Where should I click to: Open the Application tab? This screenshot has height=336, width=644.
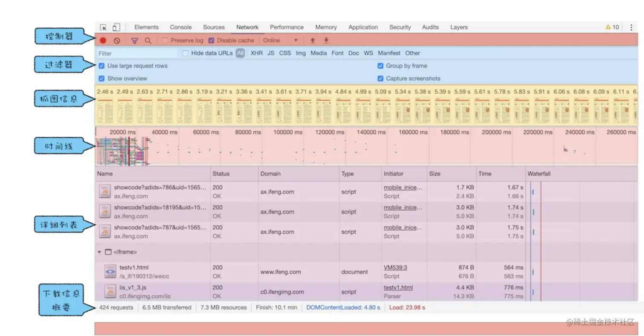click(363, 27)
